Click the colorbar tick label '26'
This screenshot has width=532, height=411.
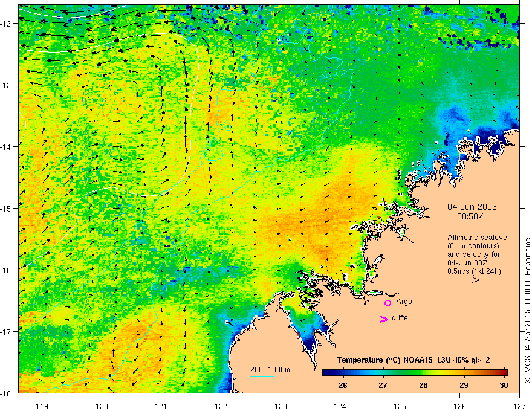(343, 385)
